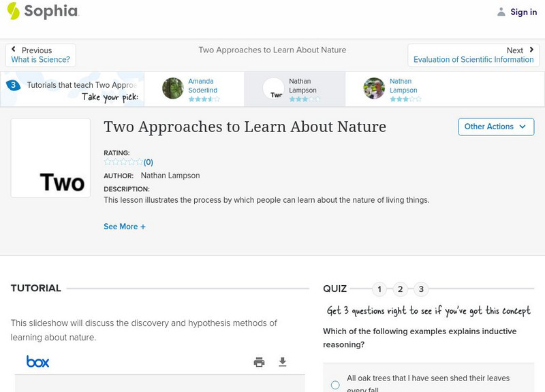Select Amanda Soderlind's tutorial tab
545x392 pixels.
point(198,88)
